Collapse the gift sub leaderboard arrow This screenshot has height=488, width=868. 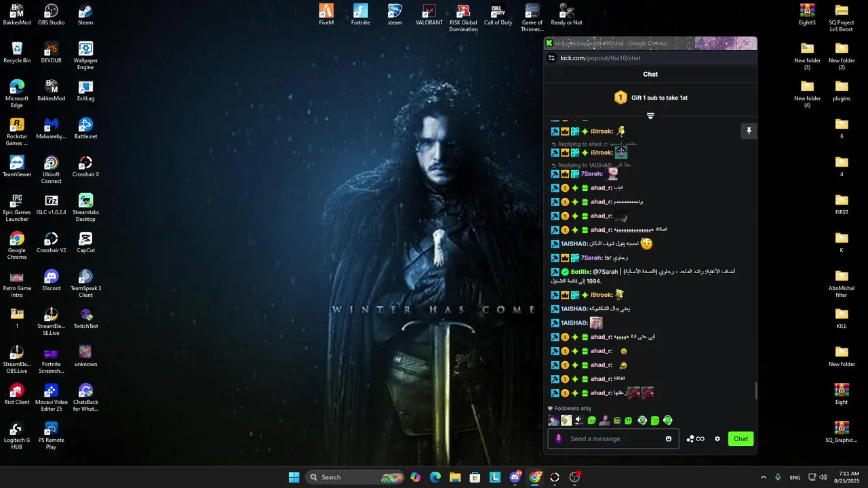(650, 116)
